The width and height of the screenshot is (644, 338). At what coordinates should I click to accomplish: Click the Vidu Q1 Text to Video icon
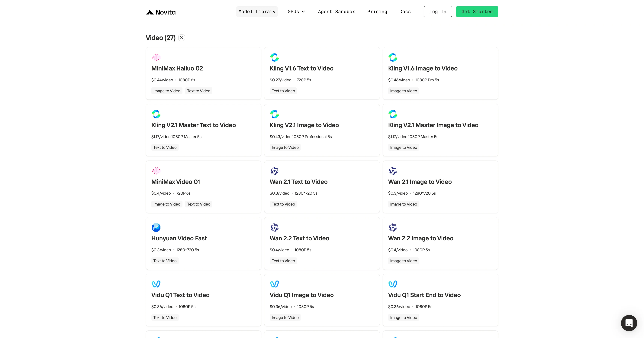156,284
